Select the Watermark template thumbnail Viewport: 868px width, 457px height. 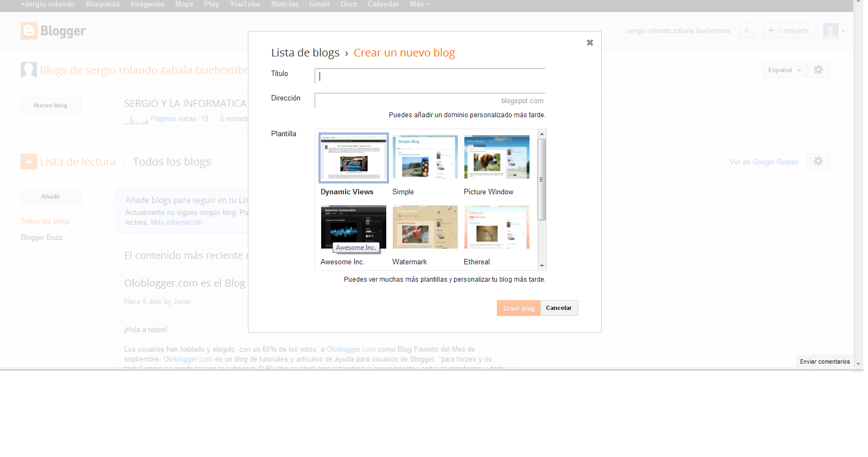[x=425, y=227]
